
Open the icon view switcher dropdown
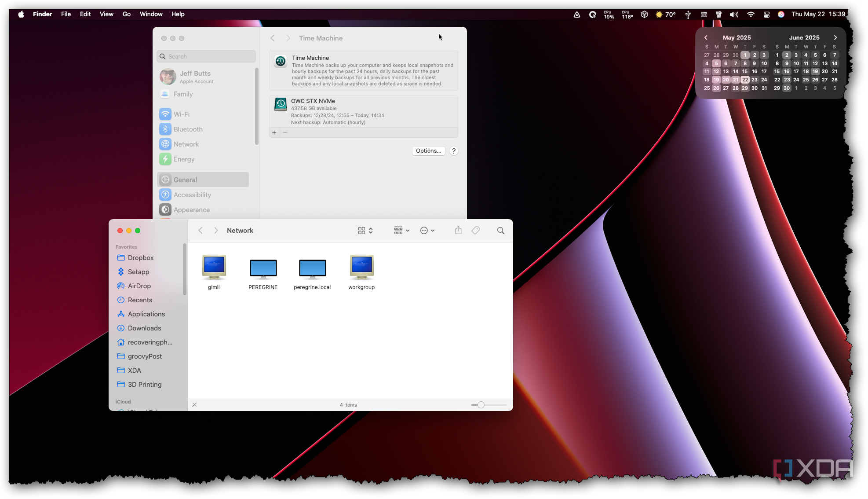365,231
